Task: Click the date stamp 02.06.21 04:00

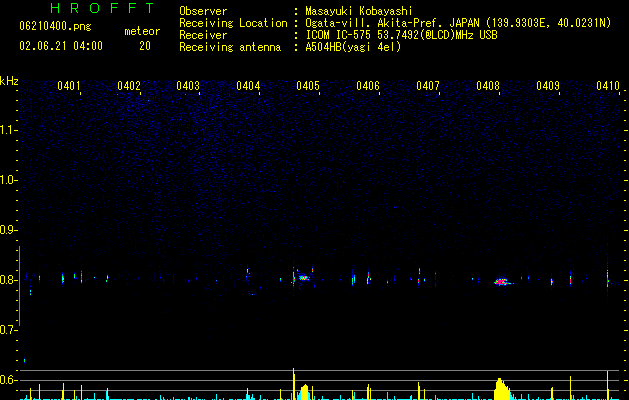Action: (x=61, y=46)
